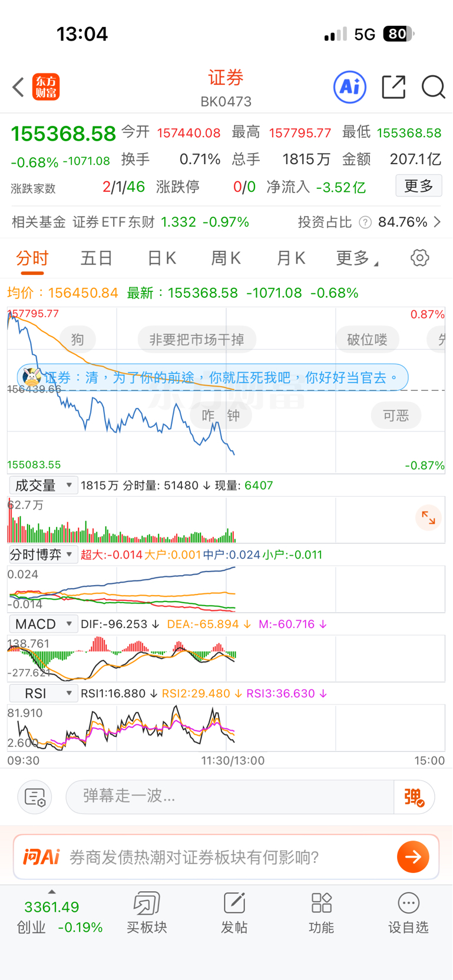This screenshot has height=980, width=453.
Task: Tap the back arrow icon
Action: pos(19,87)
